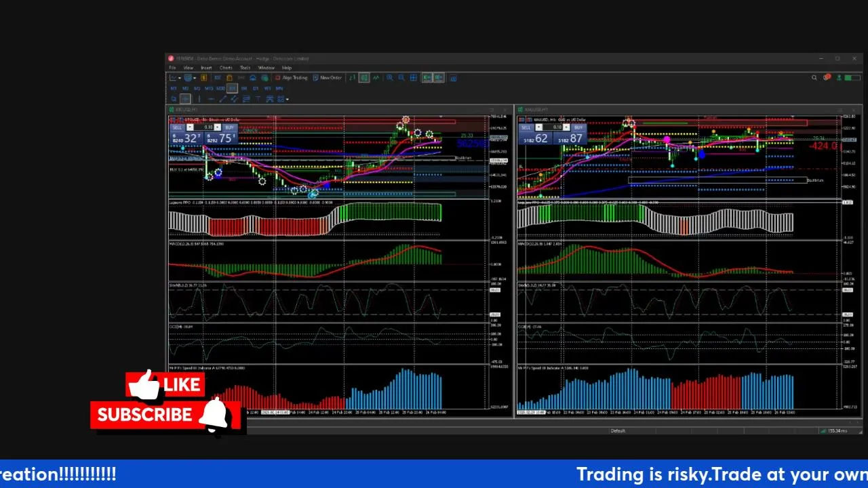Click the zoom out magnifier icon
The image size is (868, 488).
tap(401, 78)
